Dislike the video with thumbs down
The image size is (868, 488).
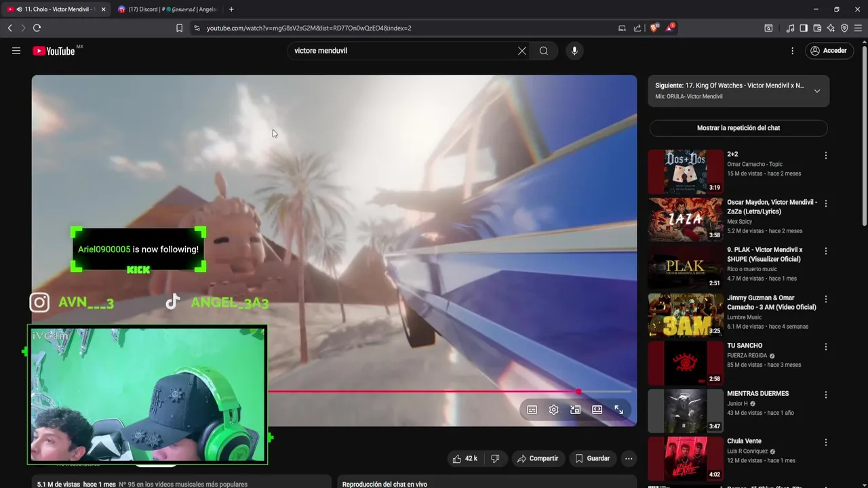point(495,459)
